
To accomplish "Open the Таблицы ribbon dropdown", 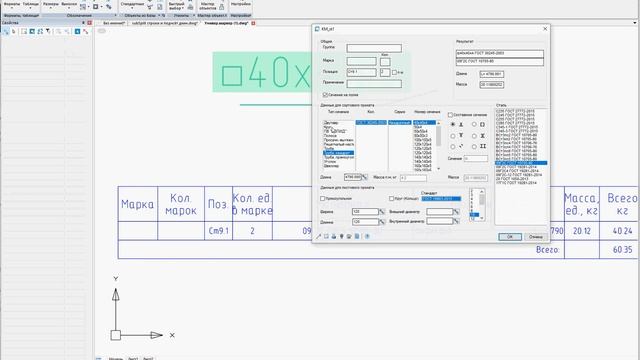I will (x=31, y=5).
